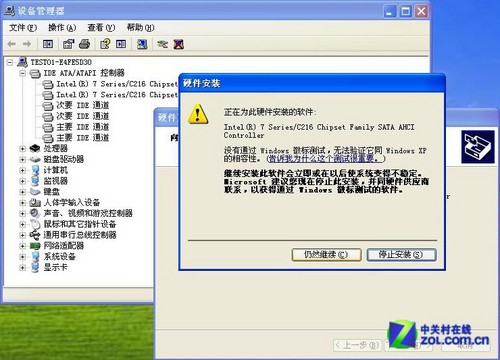500x360 pixels.
Task: Select the IDE ATA/ATAPI controller category icon
Action: click(35, 73)
